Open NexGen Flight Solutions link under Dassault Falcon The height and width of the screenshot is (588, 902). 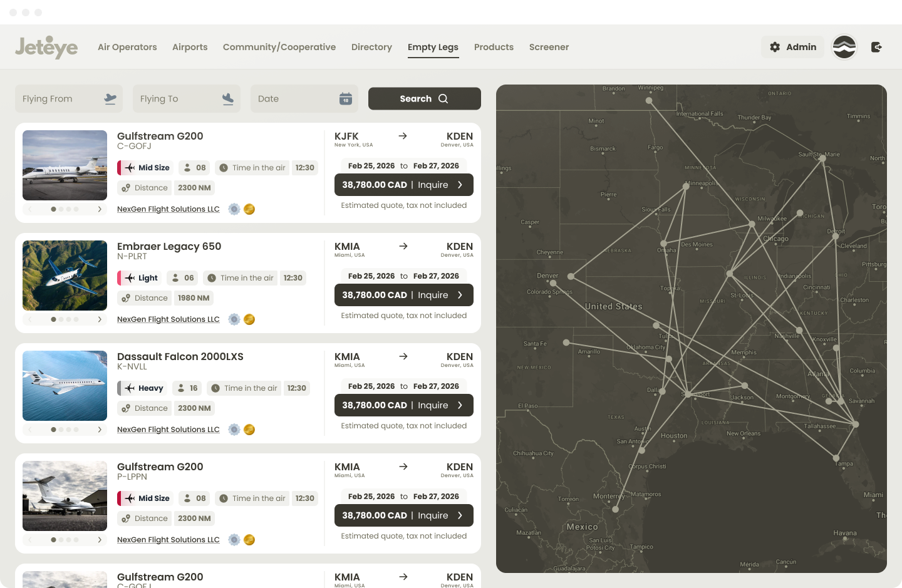pos(168,430)
